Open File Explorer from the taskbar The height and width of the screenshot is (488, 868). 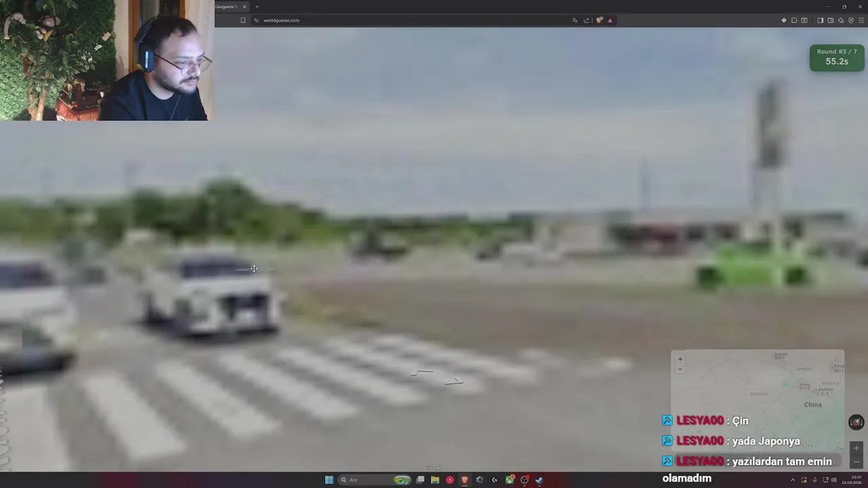(435, 480)
